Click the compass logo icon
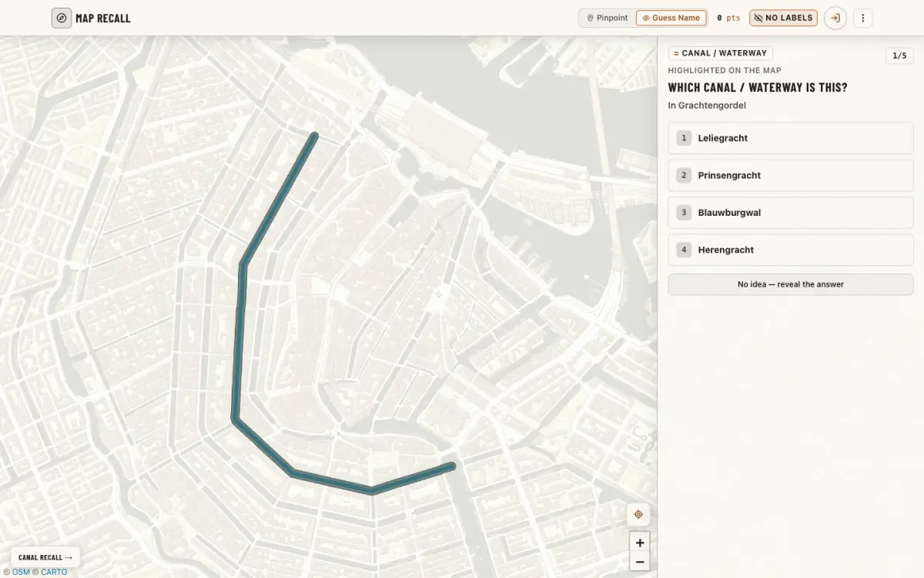The width and height of the screenshot is (924, 578). pyautogui.click(x=62, y=18)
